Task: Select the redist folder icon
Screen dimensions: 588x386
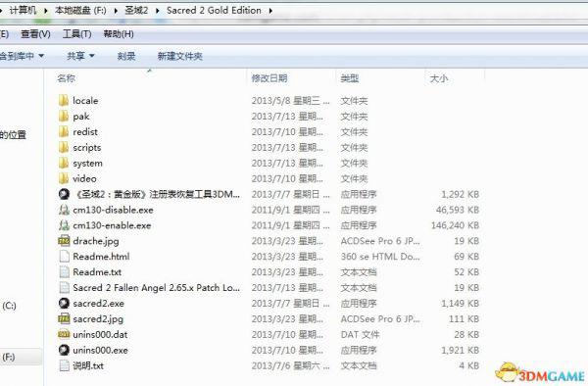Action: click(64, 131)
